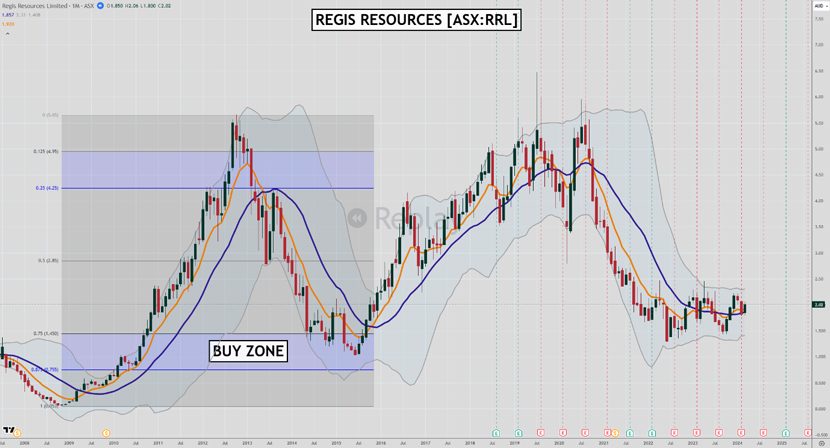Screen dimensions: 830x448
Task: Click the orange S marker near 2008
Action: 17,433
